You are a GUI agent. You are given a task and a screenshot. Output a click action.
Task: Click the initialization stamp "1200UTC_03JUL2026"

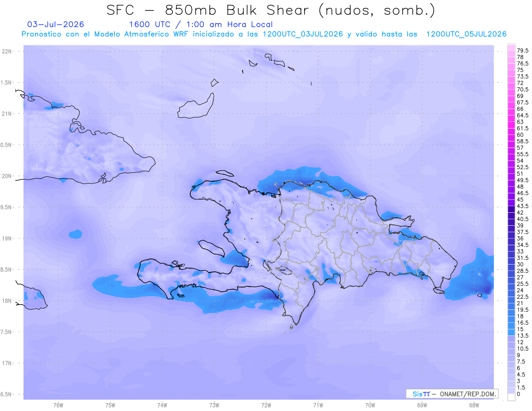pyautogui.click(x=303, y=34)
